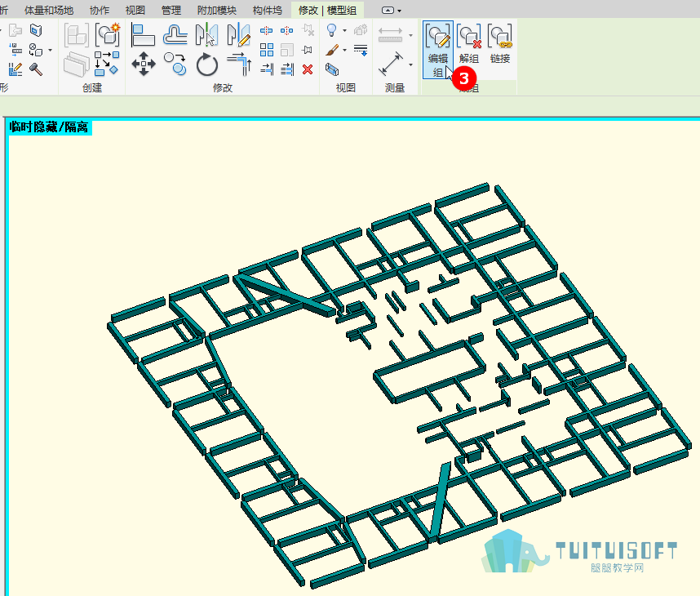Image resolution: width=700 pixels, height=596 pixels.
Task: Open the Array tool
Action: [267, 50]
